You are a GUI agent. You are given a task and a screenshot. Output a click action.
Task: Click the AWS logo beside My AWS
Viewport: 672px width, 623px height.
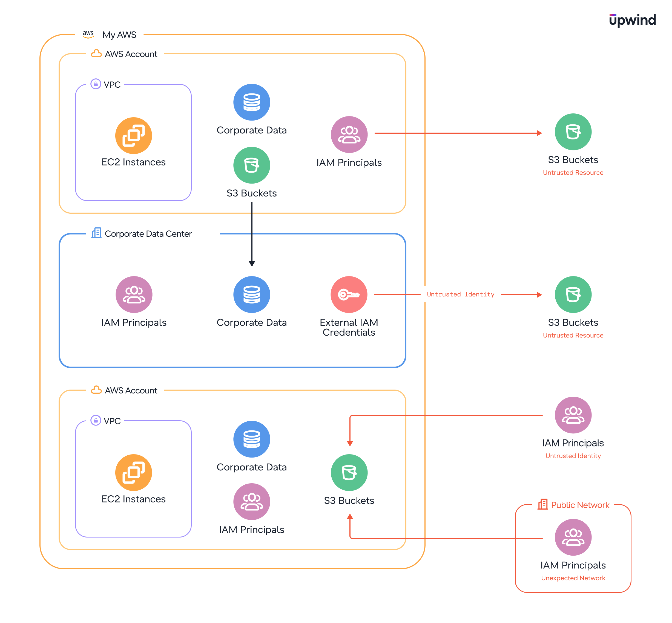pyautogui.click(x=88, y=35)
